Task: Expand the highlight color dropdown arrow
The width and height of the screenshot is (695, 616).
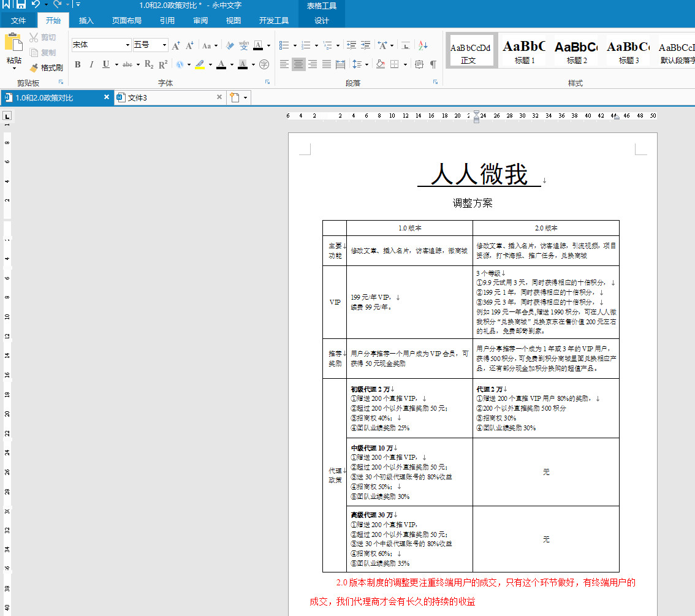Action: click(x=210, y=65)
